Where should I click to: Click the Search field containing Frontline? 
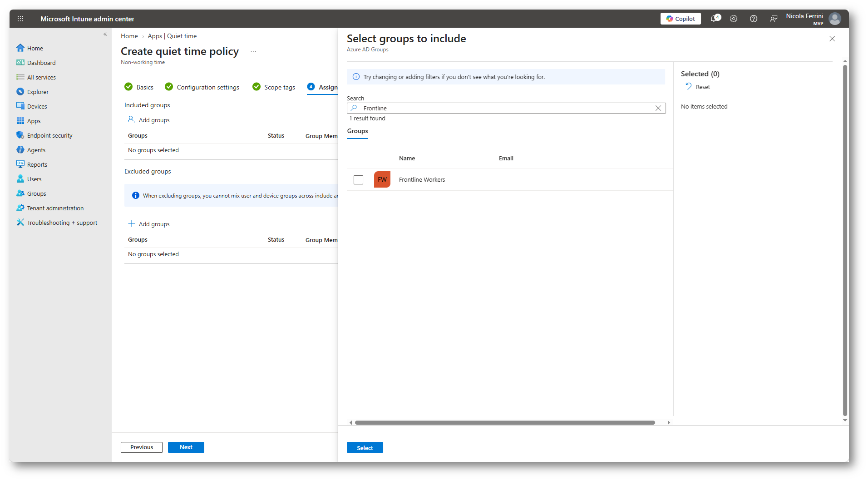[506, 108]
